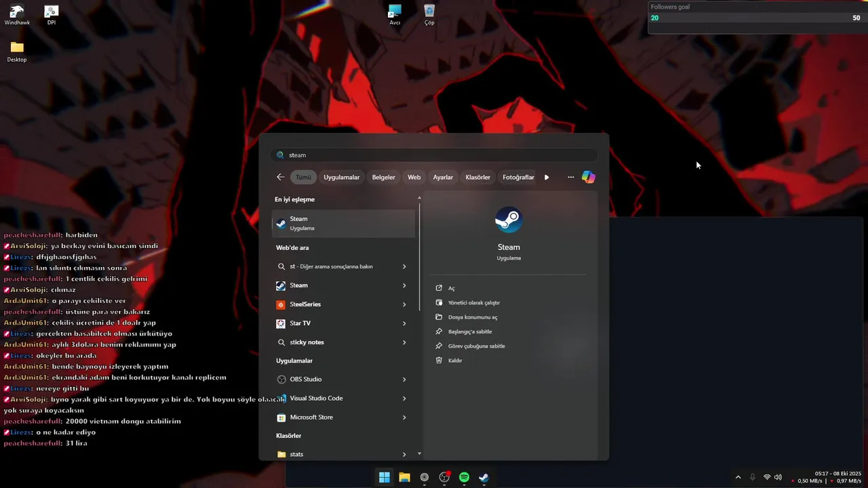Expand the Visual Studio Code result chevron
Viewport: 868px width, 488px height.
tap(404, 399)
